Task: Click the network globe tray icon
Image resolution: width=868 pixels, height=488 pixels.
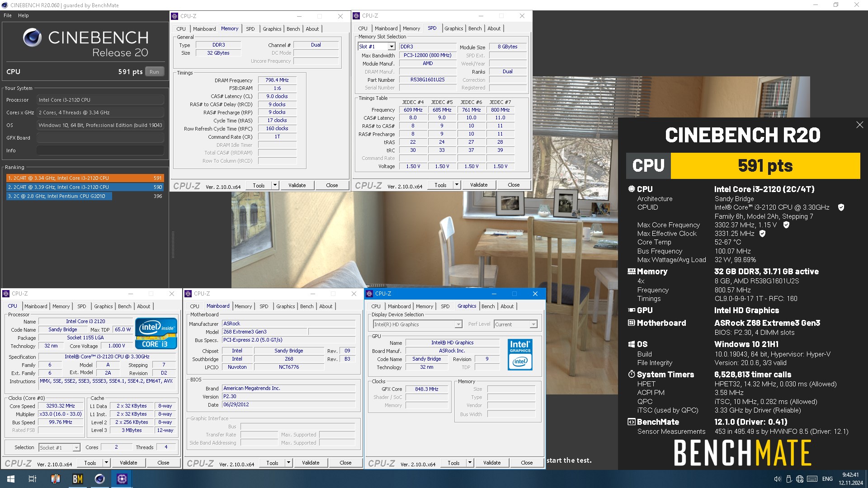Action: 800,479
